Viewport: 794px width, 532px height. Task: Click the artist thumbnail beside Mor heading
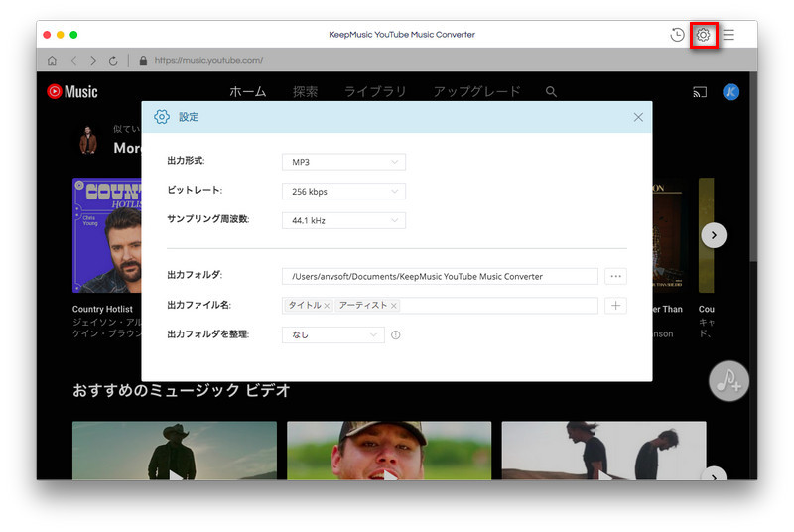(x=88, y=140)
